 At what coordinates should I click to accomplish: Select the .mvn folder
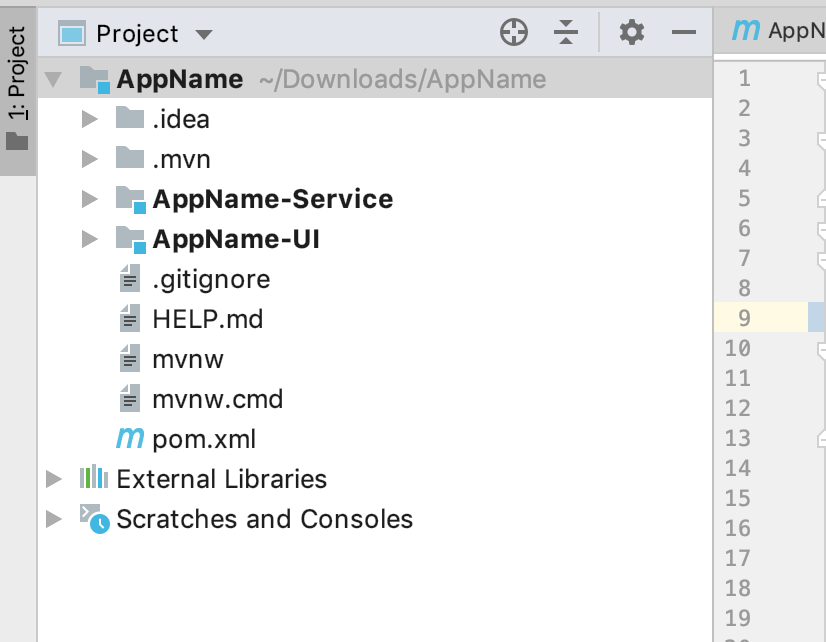click(x=181, y=159)
